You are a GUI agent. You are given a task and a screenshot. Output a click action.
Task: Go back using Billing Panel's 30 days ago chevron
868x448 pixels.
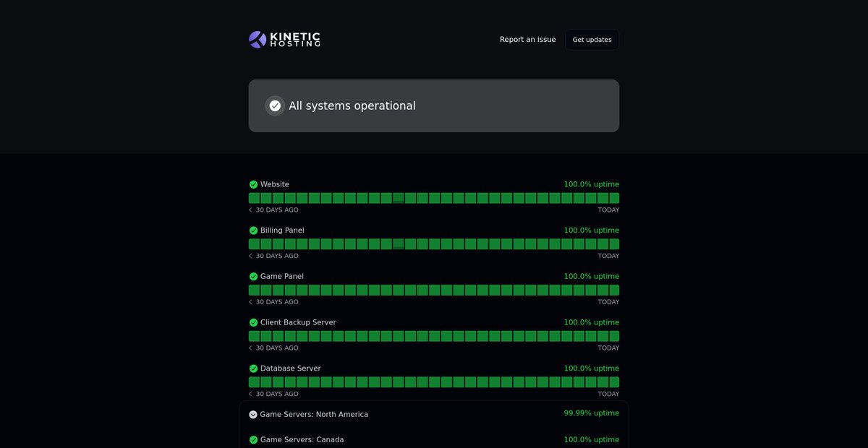pos(250,256)
